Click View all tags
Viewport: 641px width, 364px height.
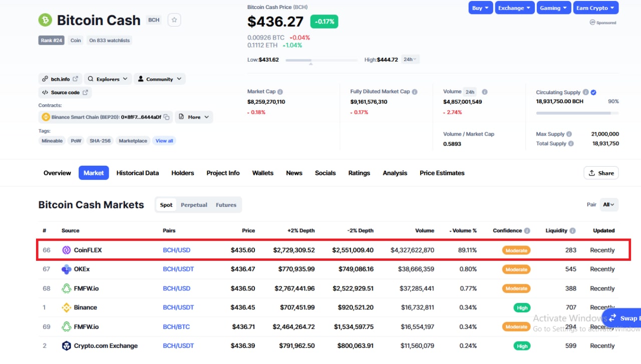(164, 141)
